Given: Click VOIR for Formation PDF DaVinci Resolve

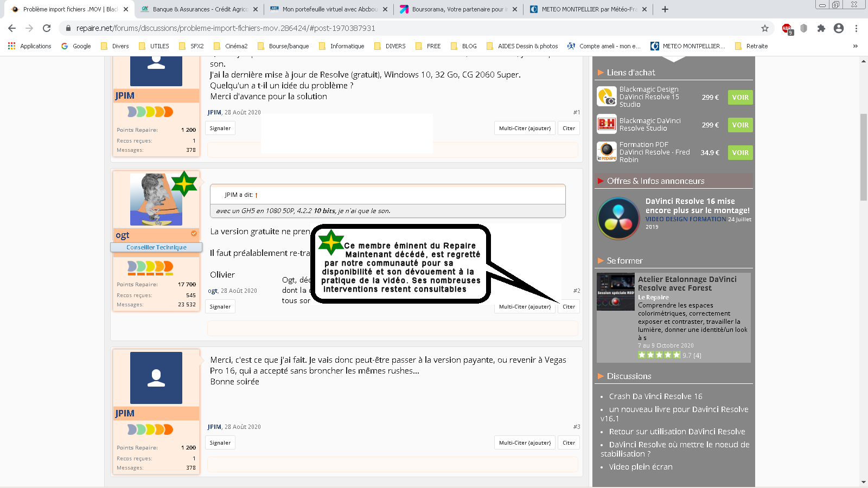Looking at the screenshot, I should 740,153.
